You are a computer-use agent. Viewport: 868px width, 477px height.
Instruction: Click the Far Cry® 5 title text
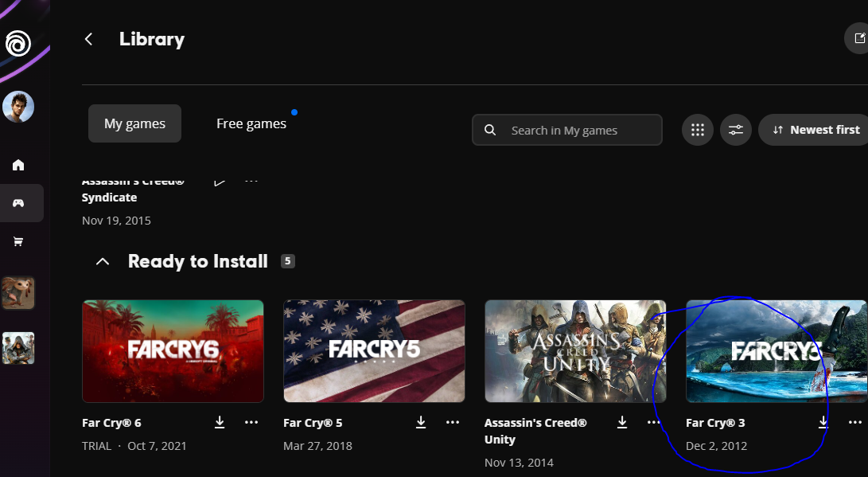[313, 423]
